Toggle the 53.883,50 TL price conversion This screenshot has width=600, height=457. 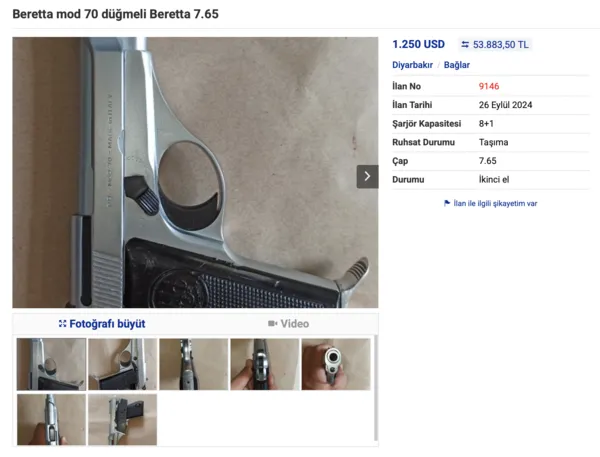[495, 44]
